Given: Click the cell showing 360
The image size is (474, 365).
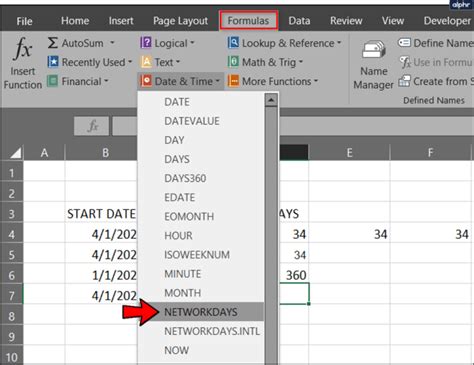Looking at the screenshot, I should 293,275.
